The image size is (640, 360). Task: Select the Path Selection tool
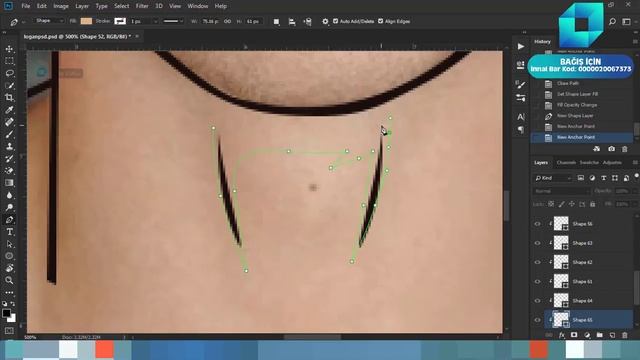click(x=9, y=244)
